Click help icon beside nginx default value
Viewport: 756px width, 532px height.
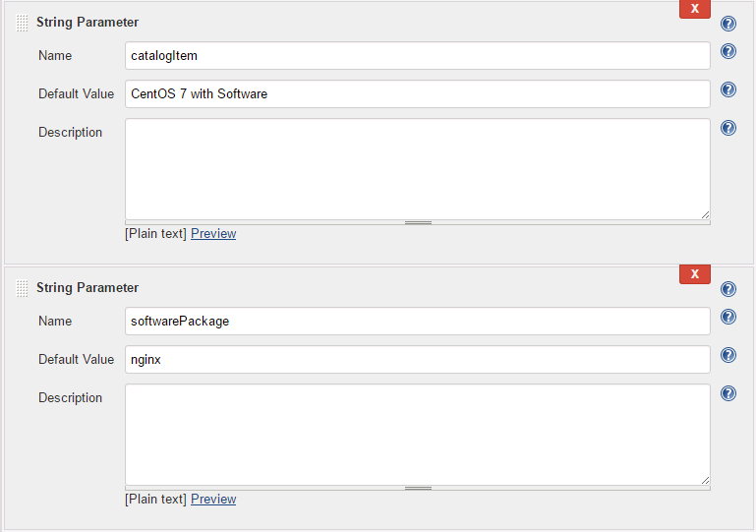[728, 355]
